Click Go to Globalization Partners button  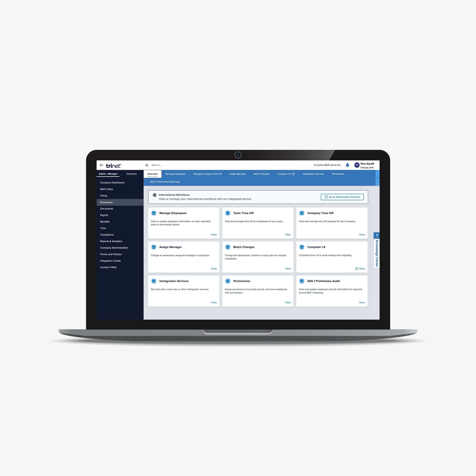343,197
